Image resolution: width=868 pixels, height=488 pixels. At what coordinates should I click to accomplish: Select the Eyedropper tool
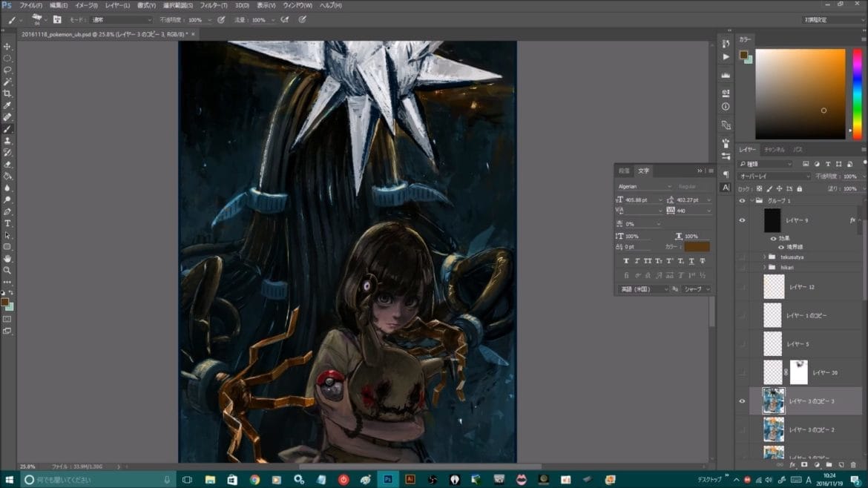pos(7,105)
